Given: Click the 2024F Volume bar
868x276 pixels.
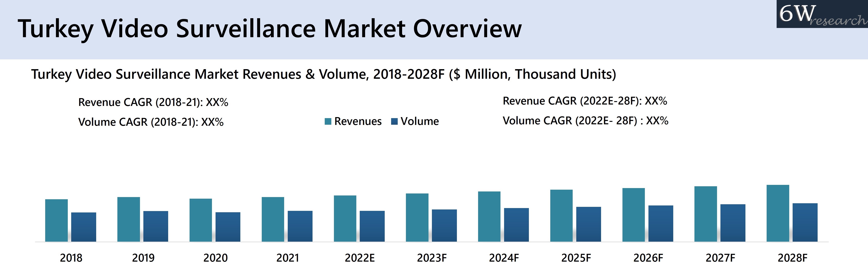Looking at the screenshot, I should coord(516,225).
